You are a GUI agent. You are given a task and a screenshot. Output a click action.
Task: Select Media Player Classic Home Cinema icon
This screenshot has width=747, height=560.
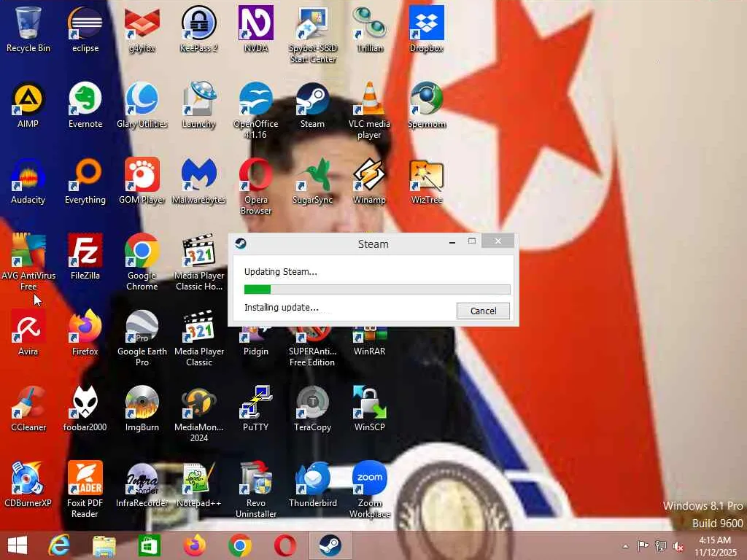pyautogui.click(x=198, y=262)
